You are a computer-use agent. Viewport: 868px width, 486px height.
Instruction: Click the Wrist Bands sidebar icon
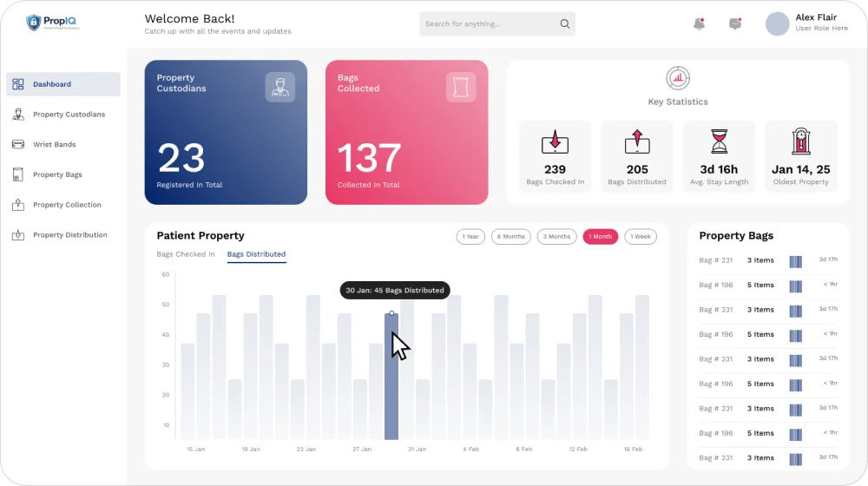(x=17, y=144)
